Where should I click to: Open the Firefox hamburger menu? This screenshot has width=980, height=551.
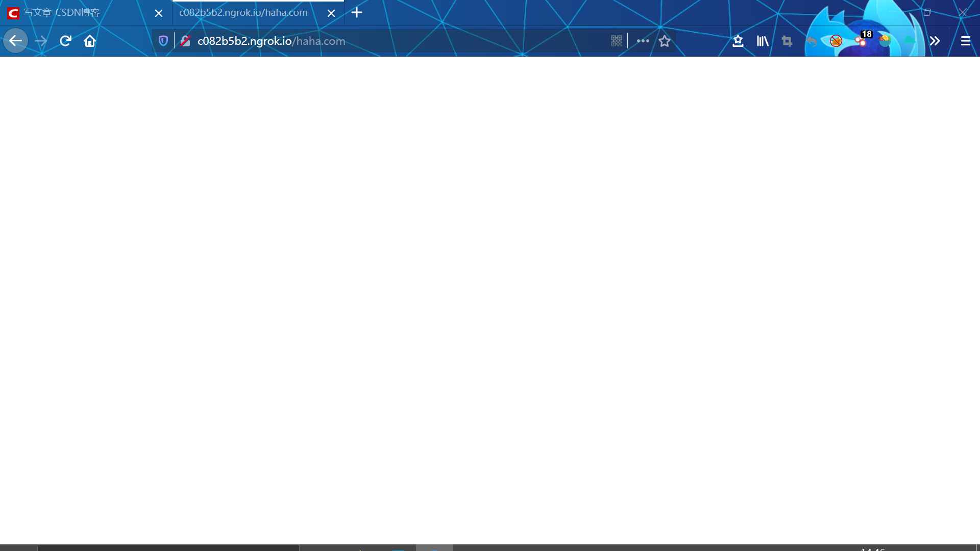point(965,41)
